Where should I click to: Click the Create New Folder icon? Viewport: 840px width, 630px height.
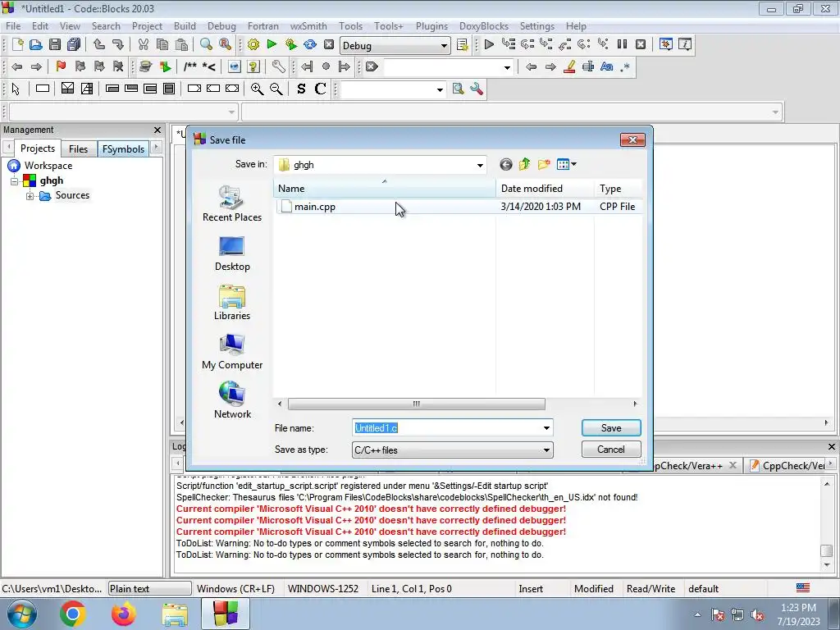coord(544,164)
